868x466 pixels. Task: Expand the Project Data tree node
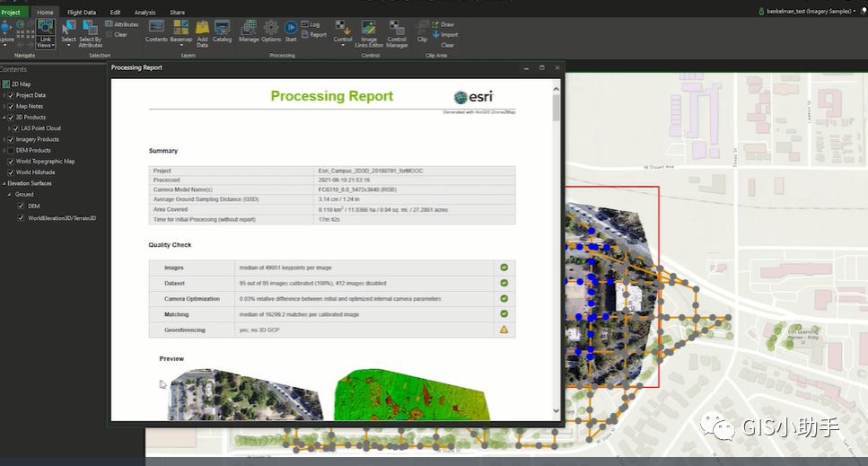tap(4, 95)
